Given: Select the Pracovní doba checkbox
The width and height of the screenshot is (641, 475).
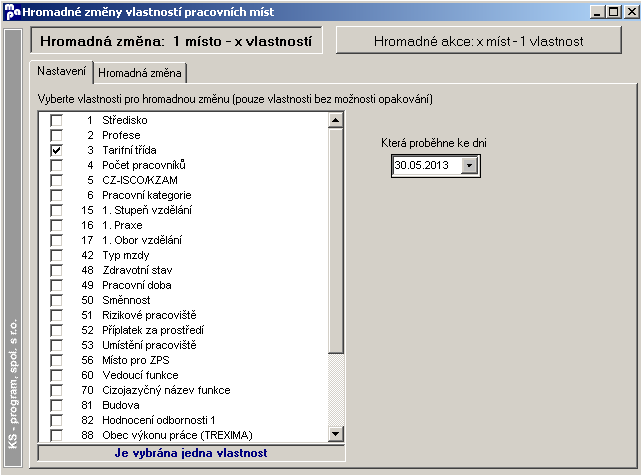Looking at the screenshot, I should tap(56, 285).
